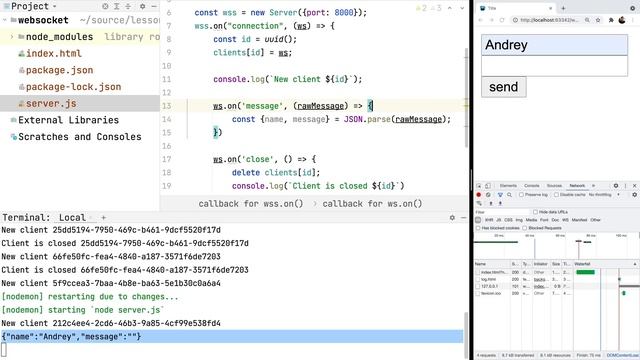Click the name input containing Andrey
Screen dimensions: 640x360
(554, 45)
